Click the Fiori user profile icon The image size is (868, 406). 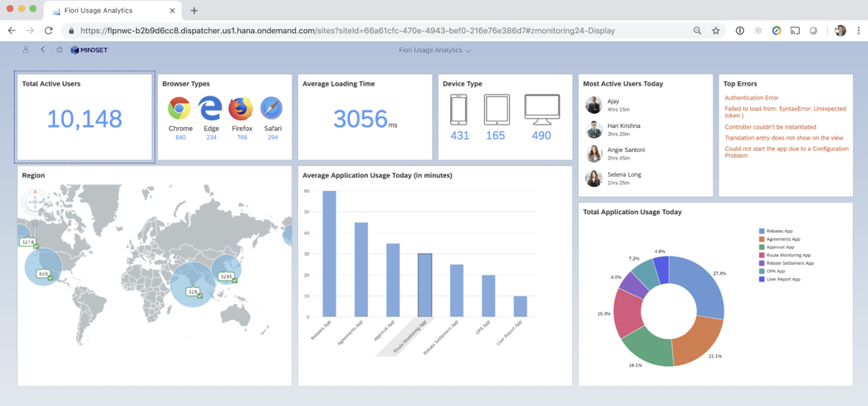tap(26, 50)
